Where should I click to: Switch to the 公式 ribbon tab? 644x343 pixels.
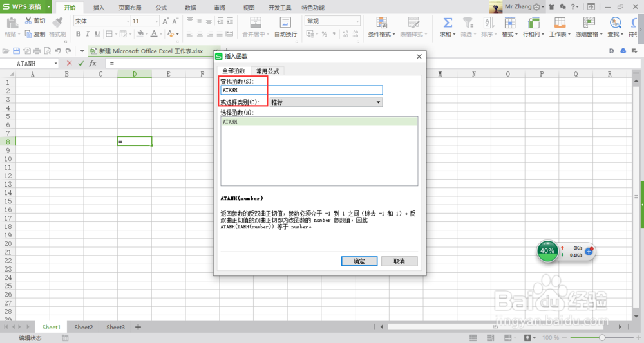click(162, 7)
